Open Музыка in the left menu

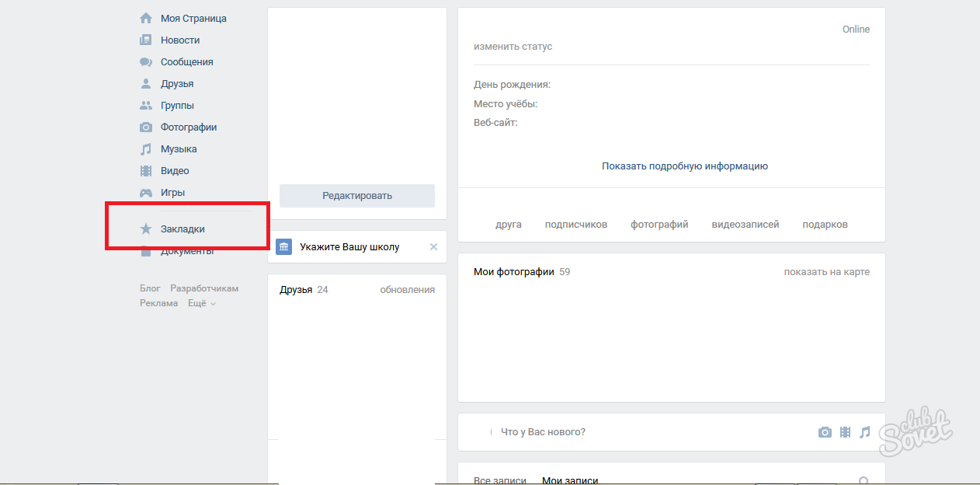179,148
